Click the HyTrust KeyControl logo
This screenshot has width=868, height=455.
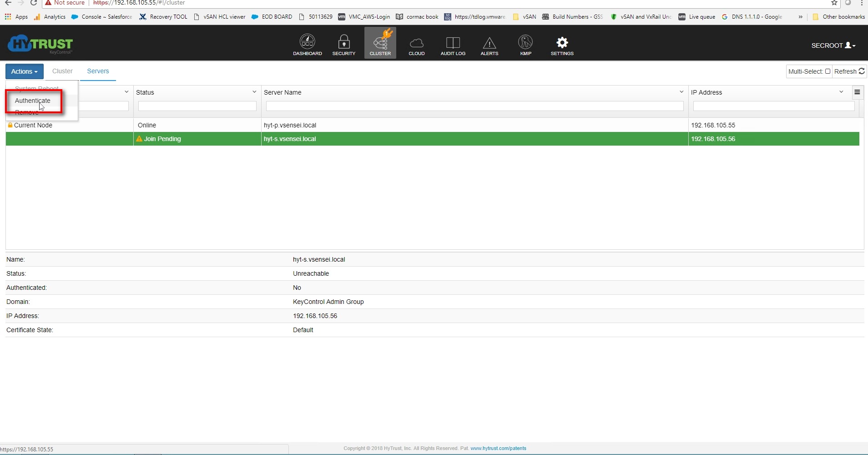click(40, 44)
